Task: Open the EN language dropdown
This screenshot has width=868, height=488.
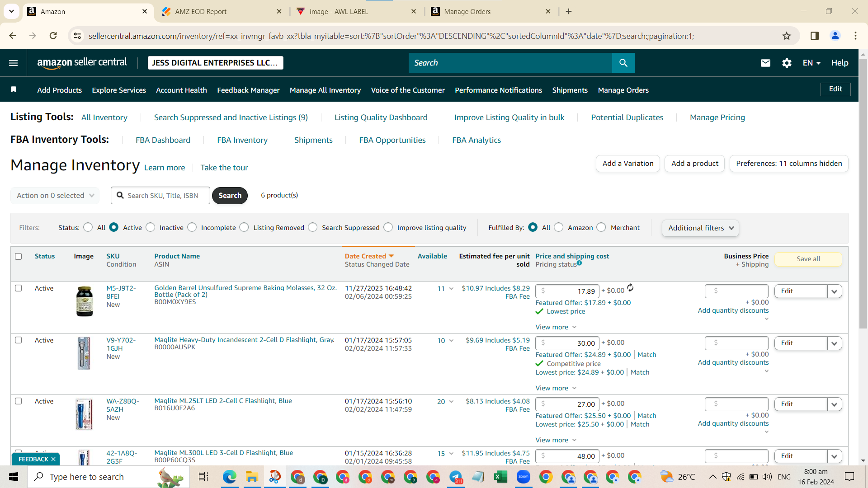Action: click(811, 63)
